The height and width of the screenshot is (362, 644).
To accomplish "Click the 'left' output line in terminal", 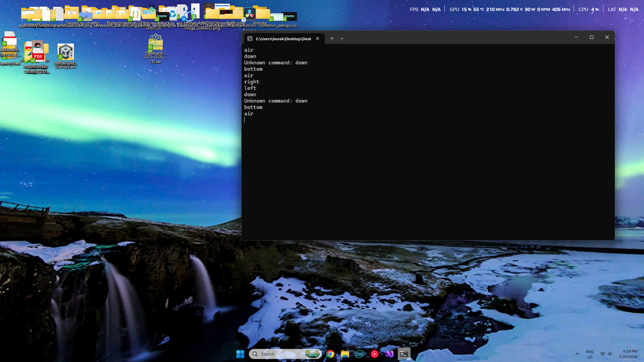I will pyautogui.click(x=250, y=88).
